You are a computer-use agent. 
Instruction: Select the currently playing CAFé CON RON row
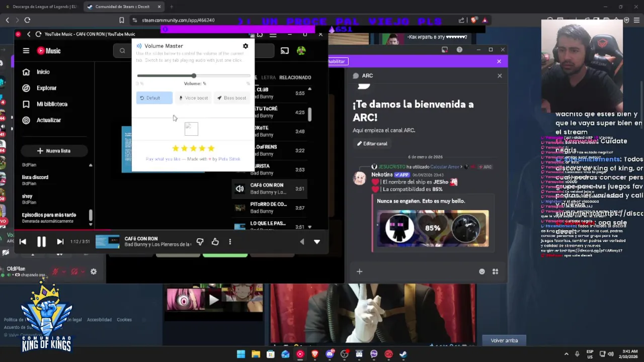click(x=269, y=189)
